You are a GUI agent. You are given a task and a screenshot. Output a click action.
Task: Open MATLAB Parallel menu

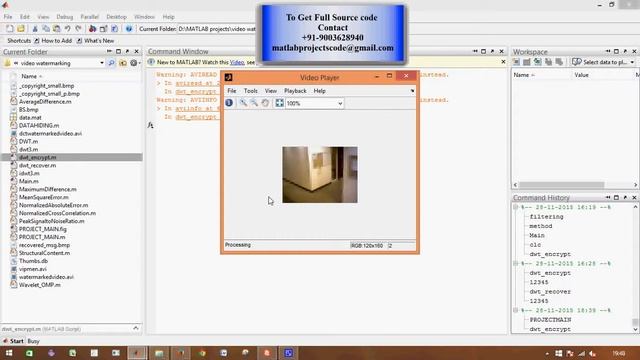pyautogui.click(x=89, y=17)
